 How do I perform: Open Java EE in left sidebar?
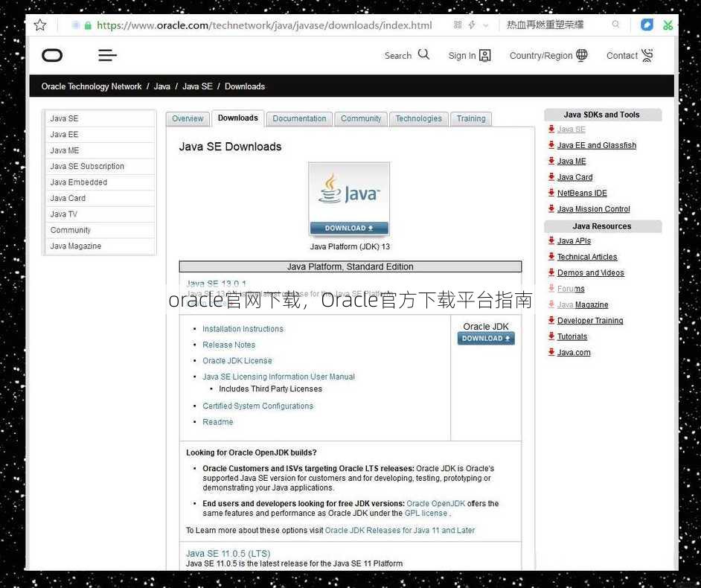[x=100, y=135]
